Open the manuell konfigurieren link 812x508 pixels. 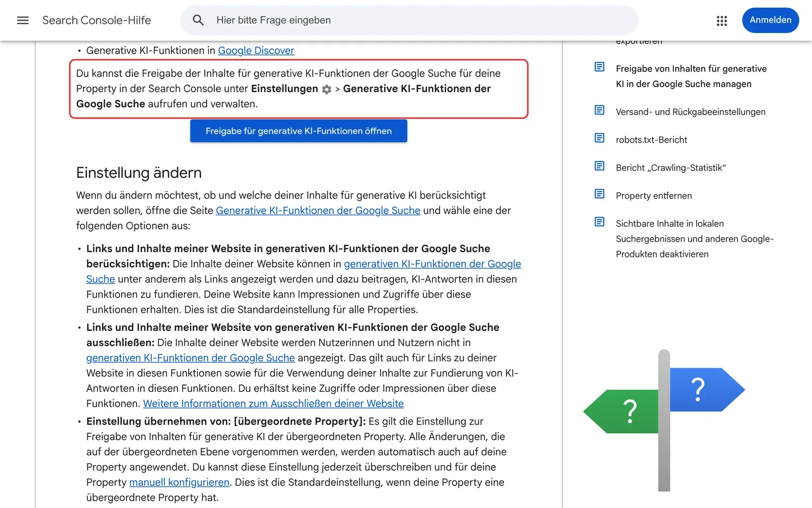click(179, 482)
